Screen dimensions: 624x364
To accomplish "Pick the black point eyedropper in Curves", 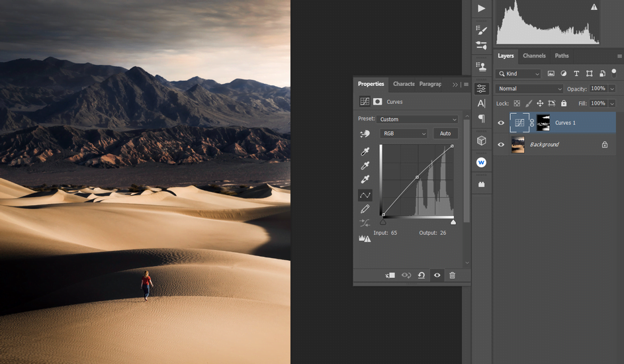I will 365,152.
